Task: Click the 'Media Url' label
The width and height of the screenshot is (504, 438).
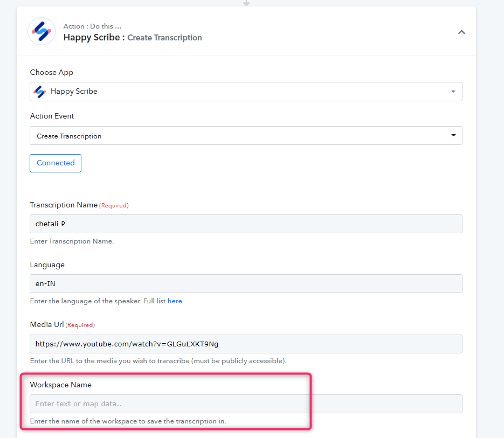Action: pyautogui.click(x=47, y=324)
